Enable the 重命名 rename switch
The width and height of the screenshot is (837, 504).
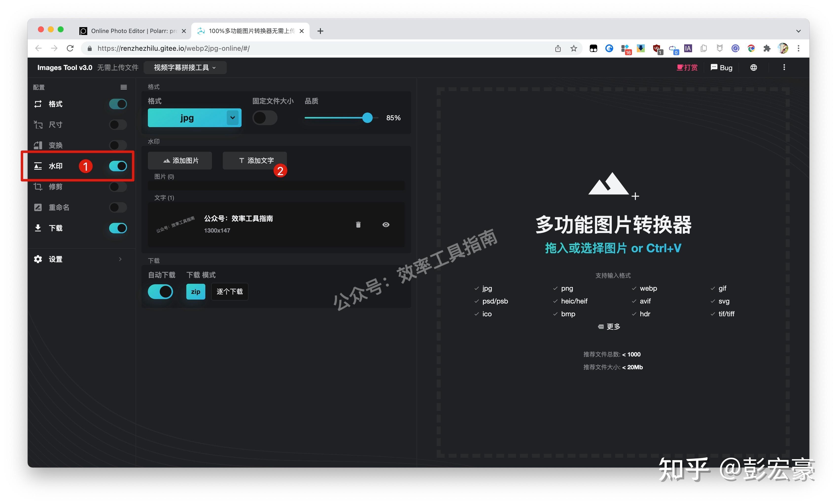pos(118,207)
